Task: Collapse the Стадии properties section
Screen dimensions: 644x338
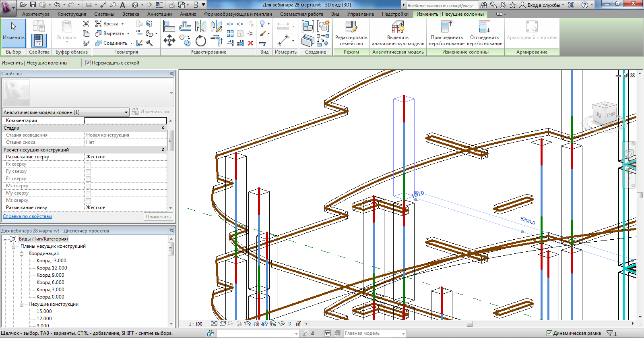Action: 163,128
